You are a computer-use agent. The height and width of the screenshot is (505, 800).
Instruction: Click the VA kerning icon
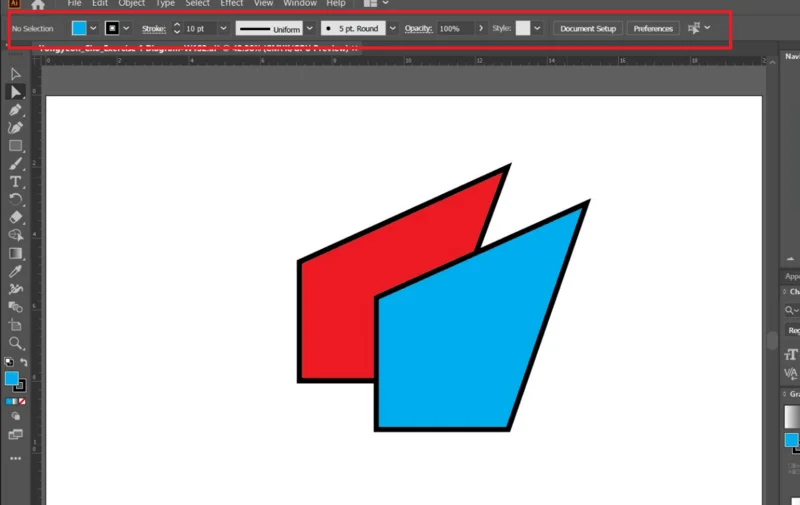[x=791, y=374]
